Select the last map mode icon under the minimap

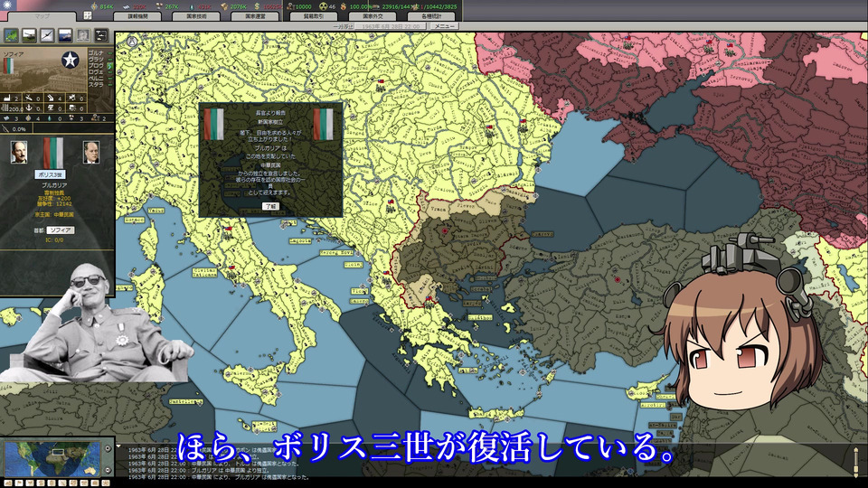click(x=106, y=483)
